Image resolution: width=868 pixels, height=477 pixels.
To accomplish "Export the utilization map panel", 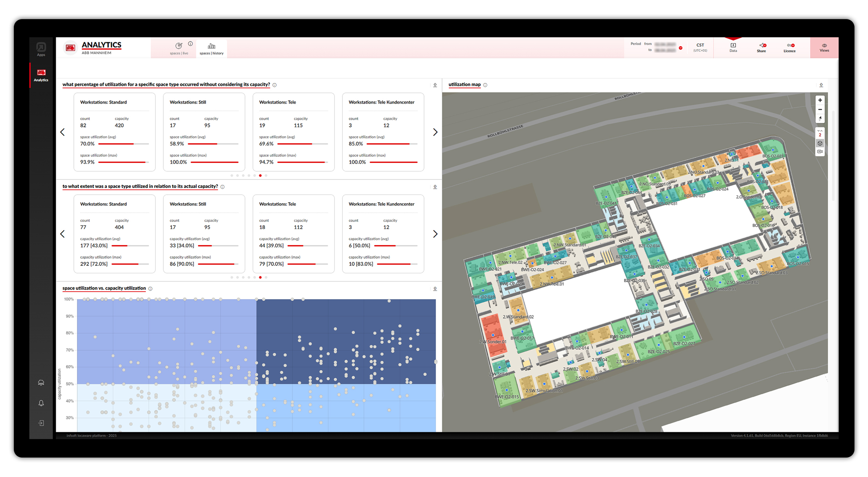I will (821, 85).
